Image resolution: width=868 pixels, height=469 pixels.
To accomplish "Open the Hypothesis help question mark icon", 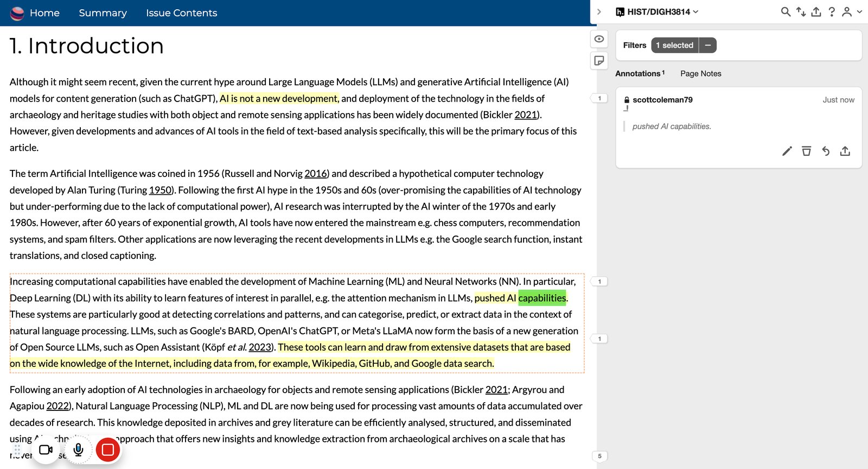I will [832, 12].
